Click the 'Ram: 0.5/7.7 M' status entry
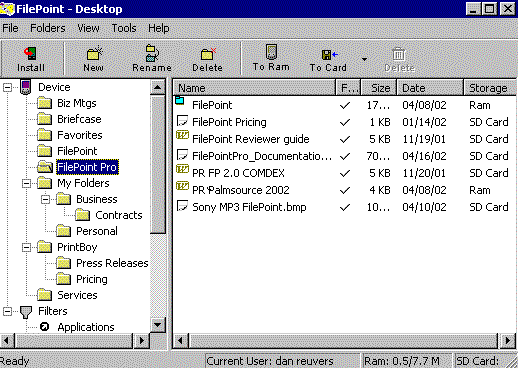Viewport: 518px width, 368px height. tap(401, 361)
